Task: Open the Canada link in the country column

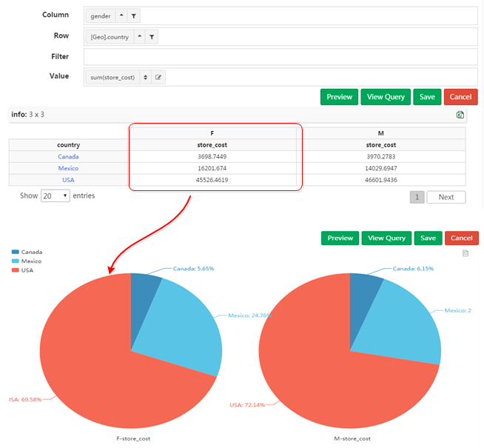Action: (68, 157)
